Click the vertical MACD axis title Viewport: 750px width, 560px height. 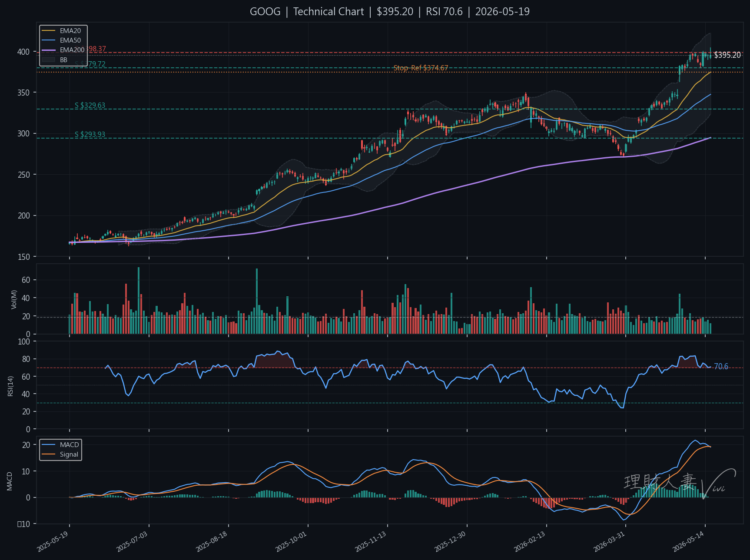10,481
